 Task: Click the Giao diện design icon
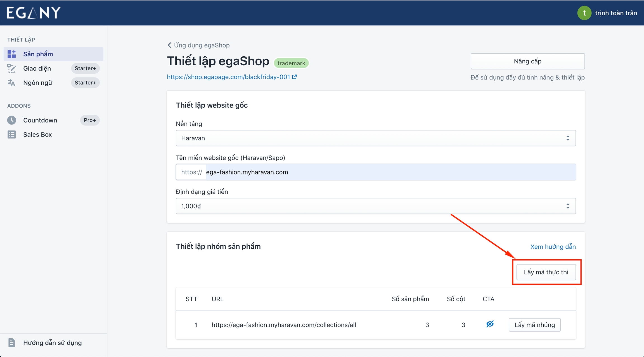click(x=11, y=68)
